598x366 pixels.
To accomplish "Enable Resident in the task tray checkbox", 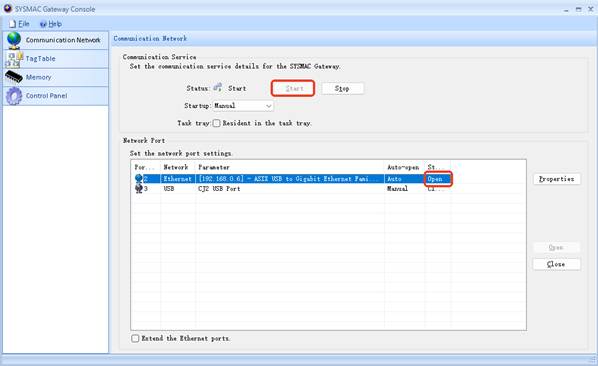I will pos(216,123).
